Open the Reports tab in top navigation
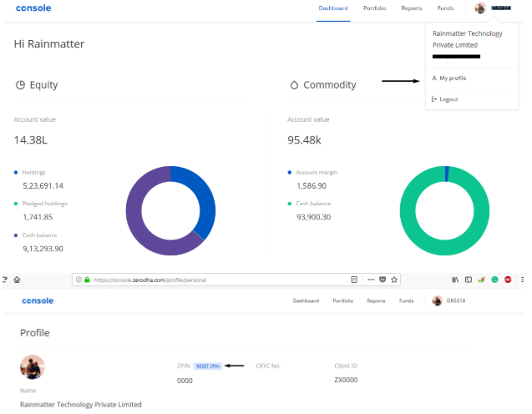This screenshot has height=414, width=532. [x=411, y=8]
